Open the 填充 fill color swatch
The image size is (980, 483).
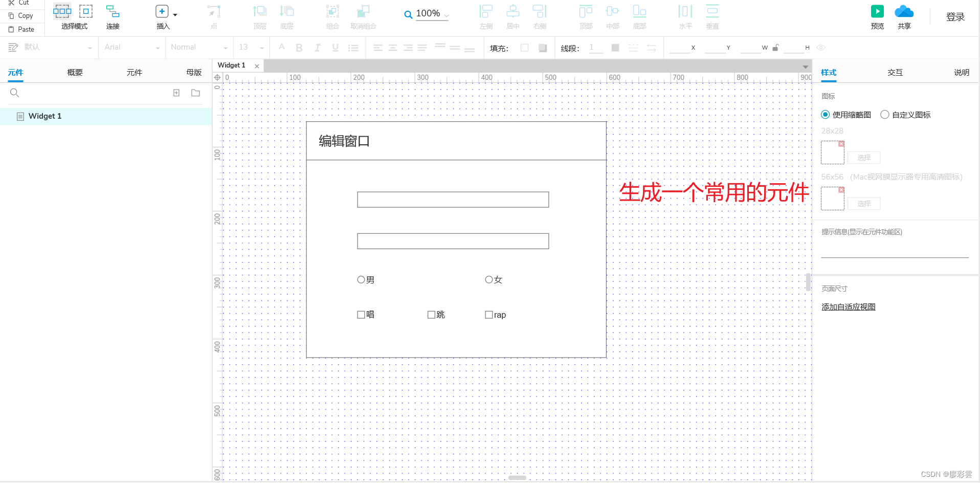[x=524, y=48]
